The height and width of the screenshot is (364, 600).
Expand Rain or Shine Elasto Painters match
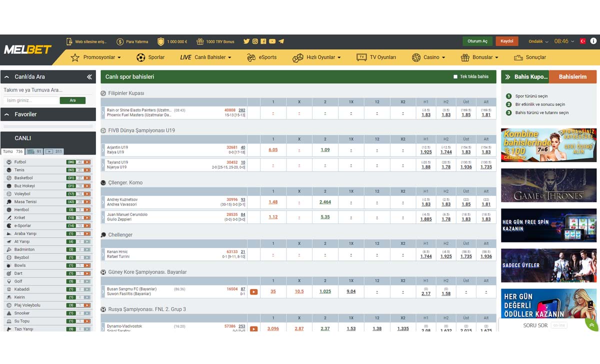tap(103, 112)
